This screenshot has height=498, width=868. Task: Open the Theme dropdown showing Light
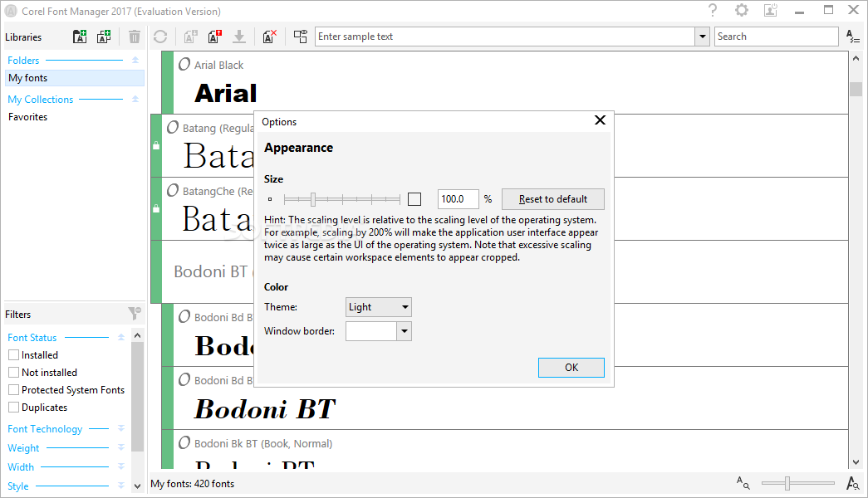379,307
